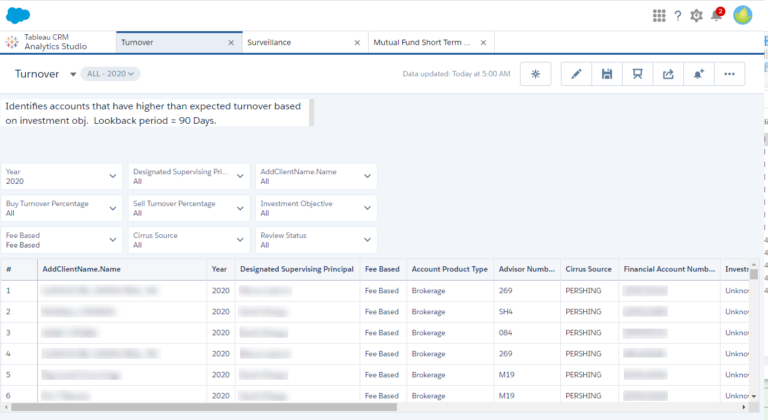
Task: Click the Designated Supervising Principal column header
Action: (297, 269)
